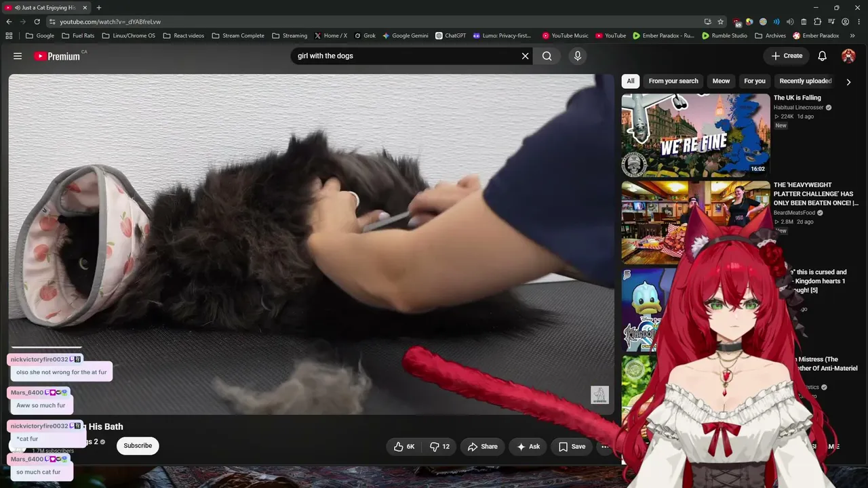Open the Extensions puzzle menu
This screenshot has width=868, height=488.
click(817, 22)
